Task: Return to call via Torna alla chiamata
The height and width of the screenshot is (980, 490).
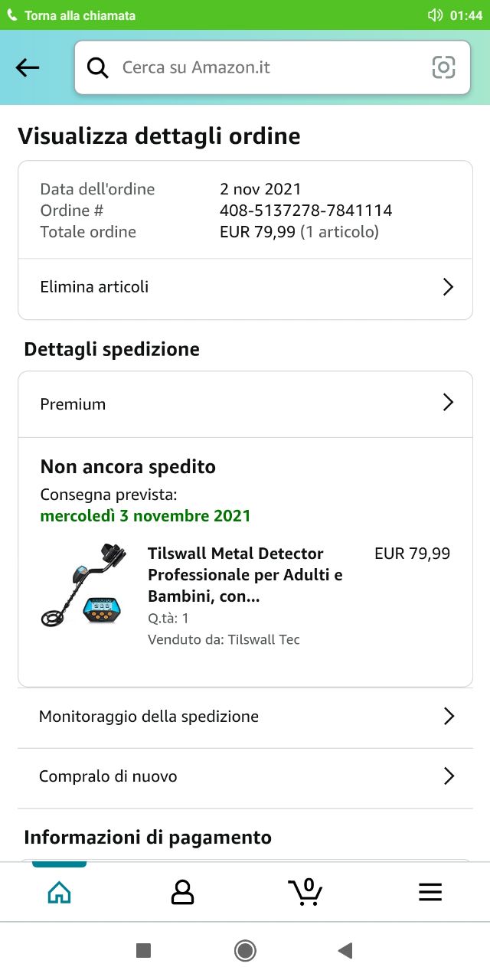Action: click(80, 15)
